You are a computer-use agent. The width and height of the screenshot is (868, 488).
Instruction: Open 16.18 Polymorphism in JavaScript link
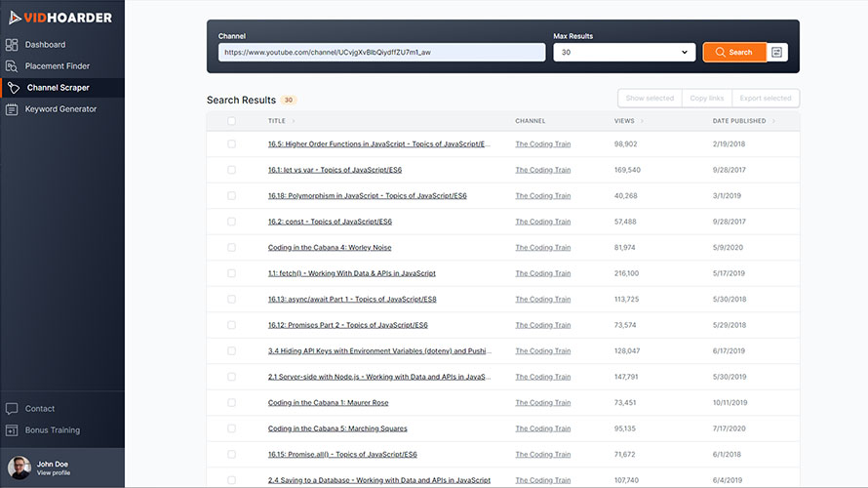pos(367,196)
